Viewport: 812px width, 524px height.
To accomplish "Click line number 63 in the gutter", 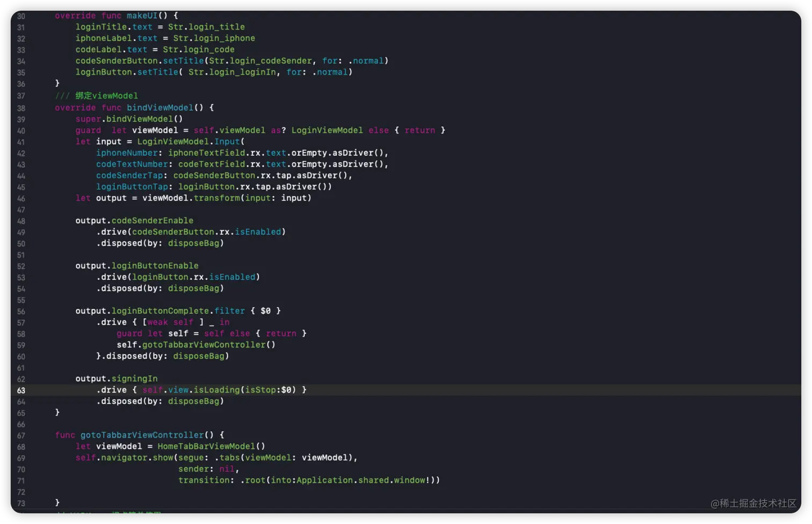I will (x=21, y=390).
